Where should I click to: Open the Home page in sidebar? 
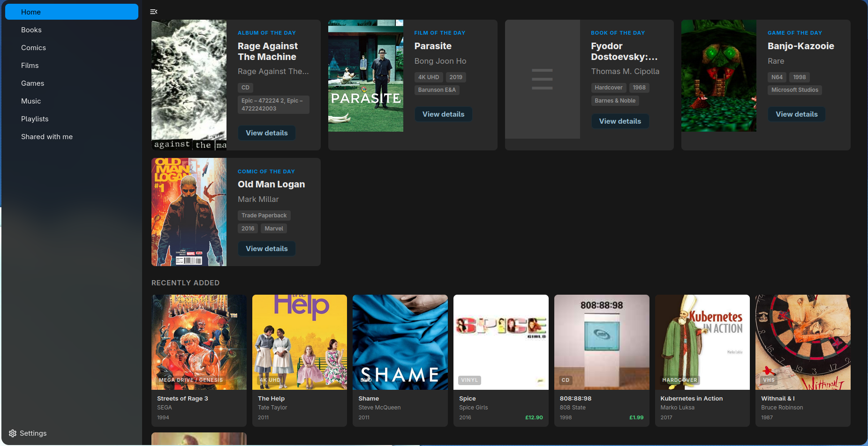72,12
